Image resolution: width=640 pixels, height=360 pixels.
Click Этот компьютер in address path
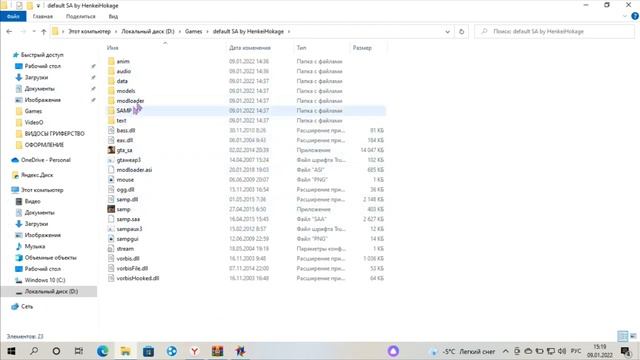pyautogui.click(x=89, y=31)
